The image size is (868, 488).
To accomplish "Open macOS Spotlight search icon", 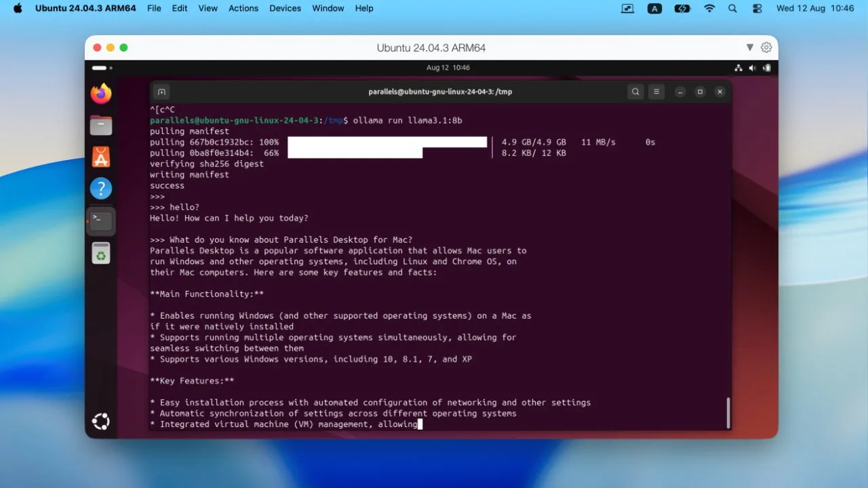I will [x=732, y=8].
